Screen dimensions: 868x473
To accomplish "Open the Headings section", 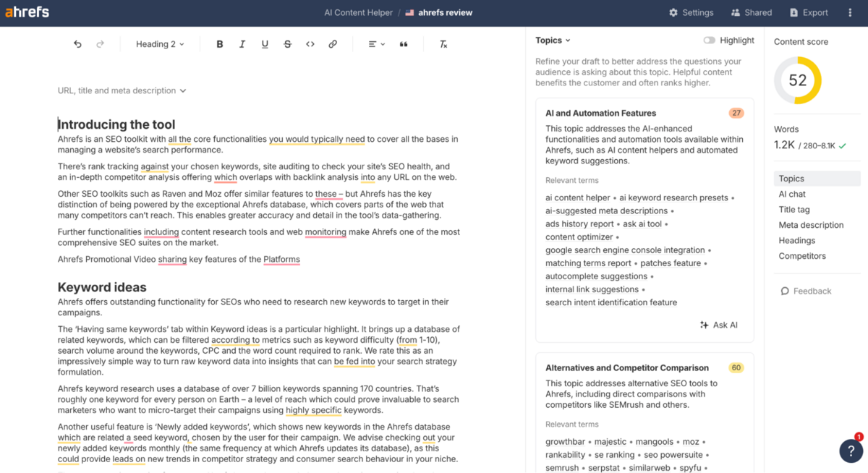I will pos(797,240).
